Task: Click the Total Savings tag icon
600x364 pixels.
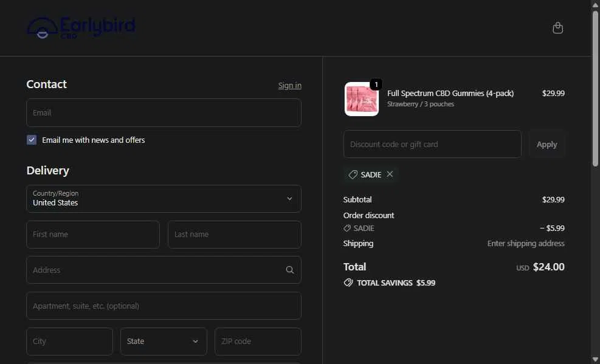Action: (348, 283)
